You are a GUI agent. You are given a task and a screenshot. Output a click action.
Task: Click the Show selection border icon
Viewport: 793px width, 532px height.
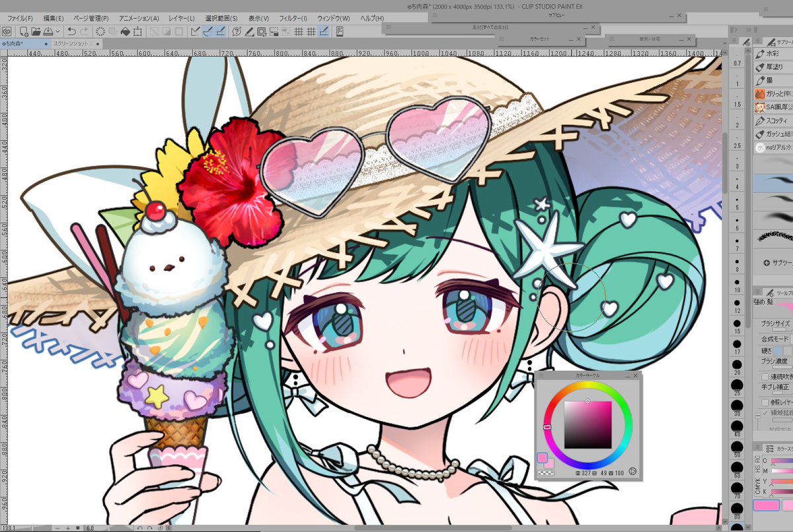pyautogui.click(x=178, y=31)
